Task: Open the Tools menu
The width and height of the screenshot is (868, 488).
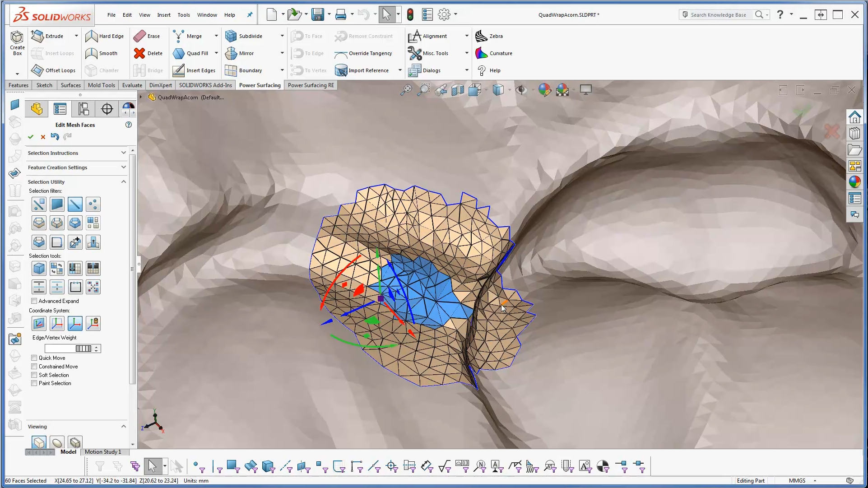Action: click(184, 15)
